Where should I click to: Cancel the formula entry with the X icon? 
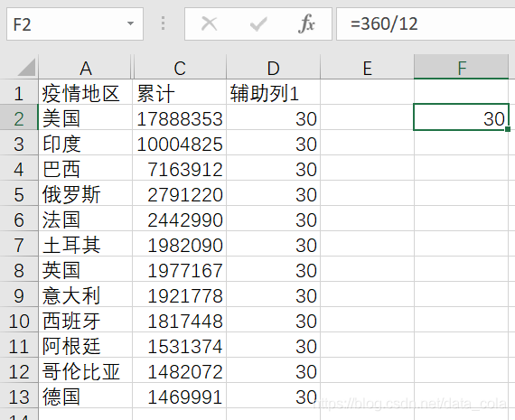click(210, 24)
